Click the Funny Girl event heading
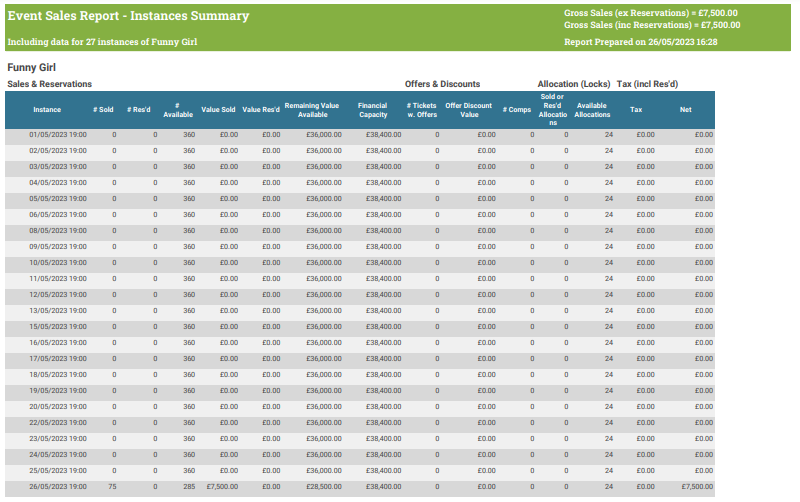The width and height of the screenshot is (800, 502). tap(32, 67)
